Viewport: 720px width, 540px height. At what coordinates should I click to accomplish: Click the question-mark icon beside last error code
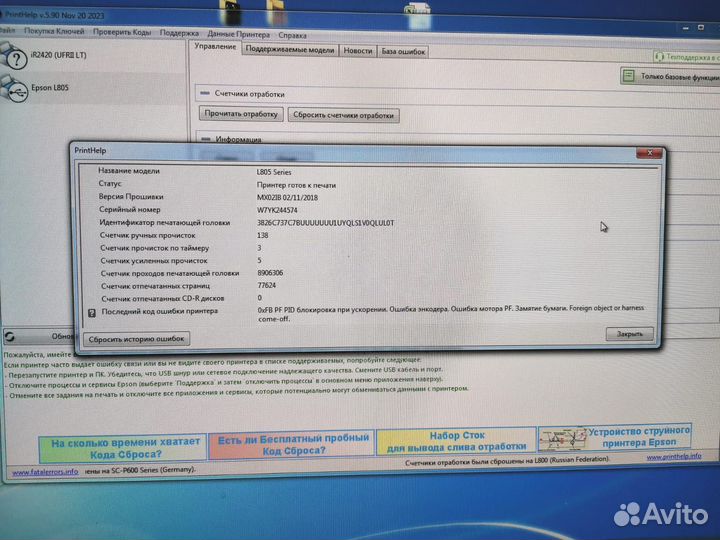(92, 313)
